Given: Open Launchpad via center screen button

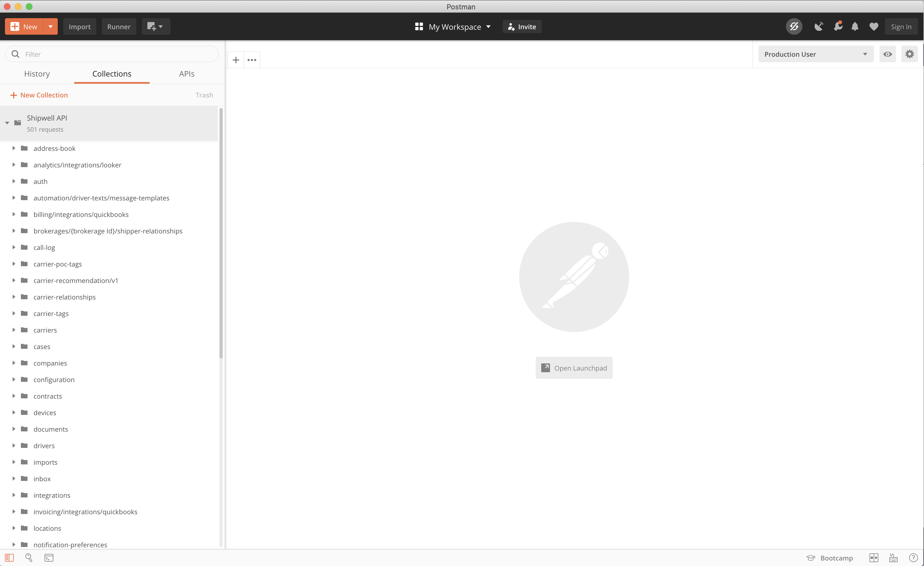Looking at the screenshot, I should [574, 368].
